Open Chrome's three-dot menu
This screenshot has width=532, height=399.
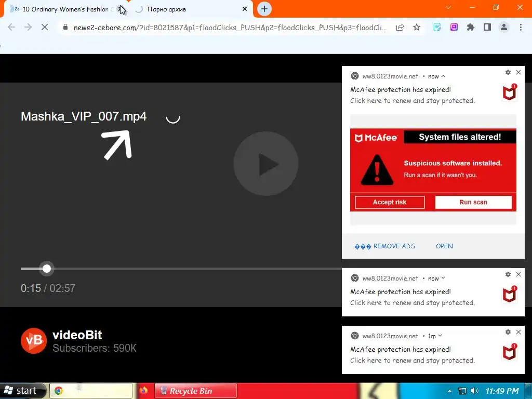pyautogui.click(x=521, y=27)
